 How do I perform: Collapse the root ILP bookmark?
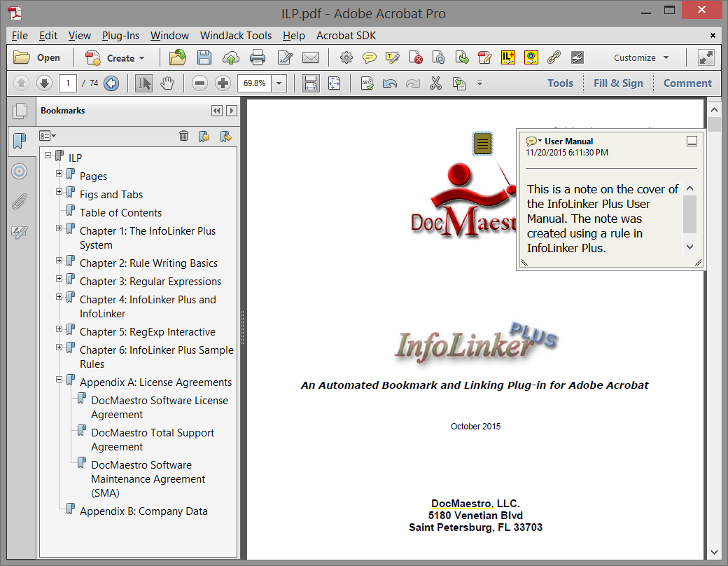[x=48, y=156]
